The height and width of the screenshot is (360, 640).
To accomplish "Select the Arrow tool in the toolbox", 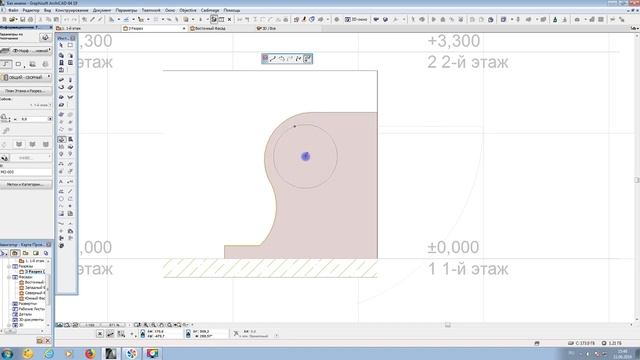I will [x=61, y=45].
